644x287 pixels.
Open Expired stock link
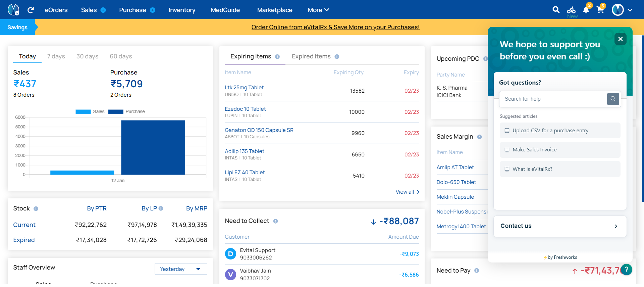24,240
